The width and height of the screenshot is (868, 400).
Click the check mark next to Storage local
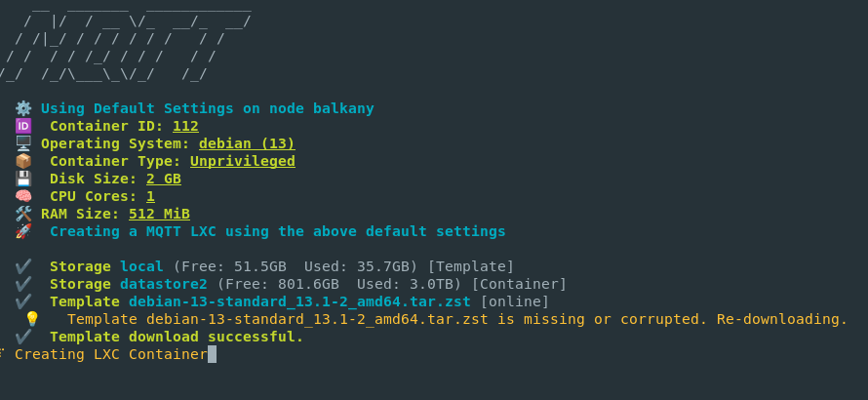pyautogui.click(x=23, y=266)
